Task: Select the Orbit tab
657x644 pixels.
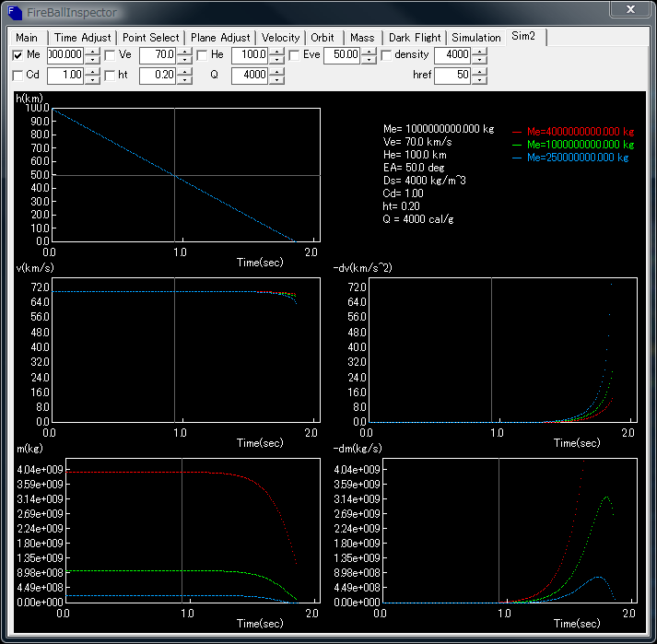Action: pos(323,38)
